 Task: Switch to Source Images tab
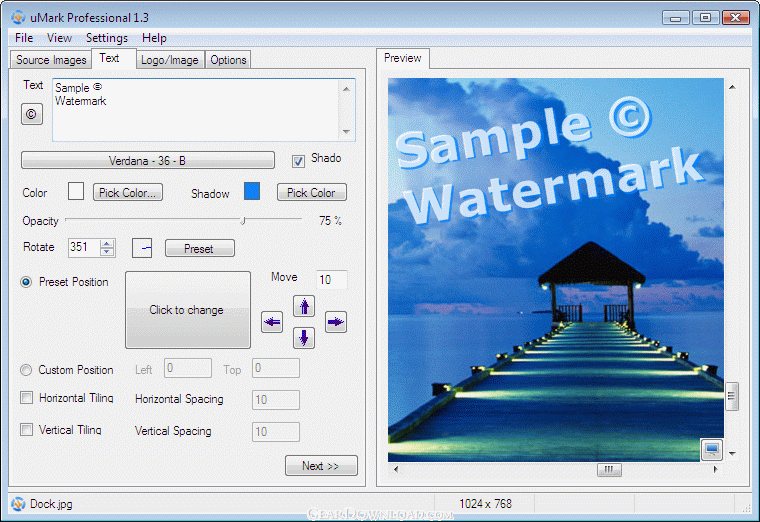pyautogui.click(x=51, y=60)
